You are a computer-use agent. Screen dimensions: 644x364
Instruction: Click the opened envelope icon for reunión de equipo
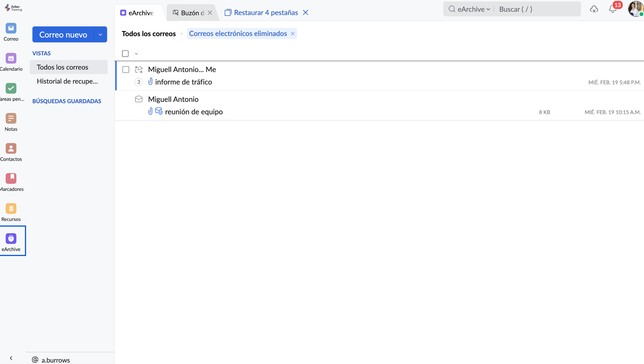click(139, 99)
